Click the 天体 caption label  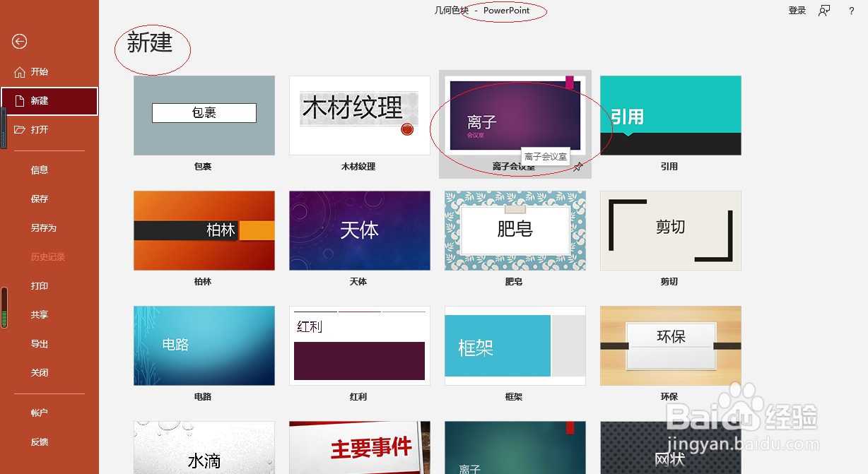pyautogui.click(x=358, y=282)
